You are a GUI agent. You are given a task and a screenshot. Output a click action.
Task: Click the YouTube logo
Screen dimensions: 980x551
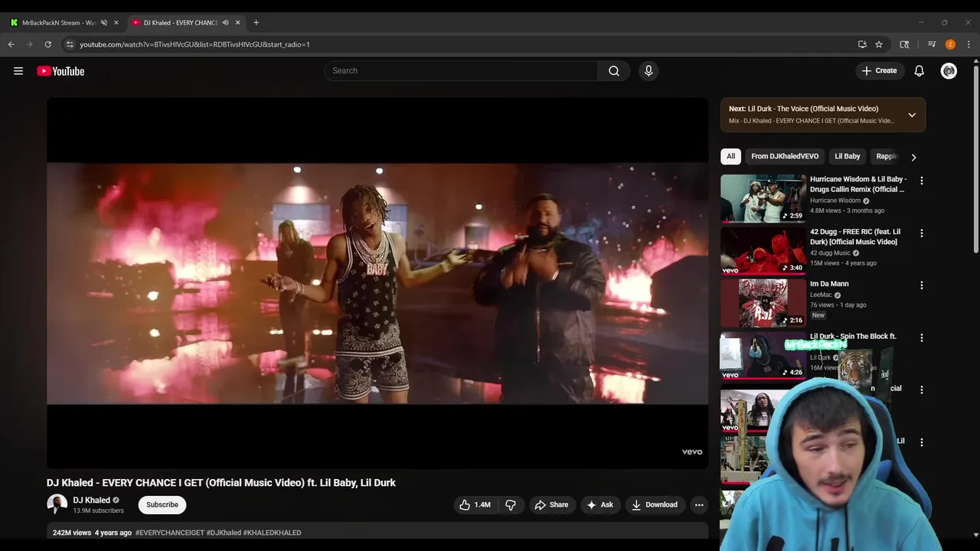point(60,71)
